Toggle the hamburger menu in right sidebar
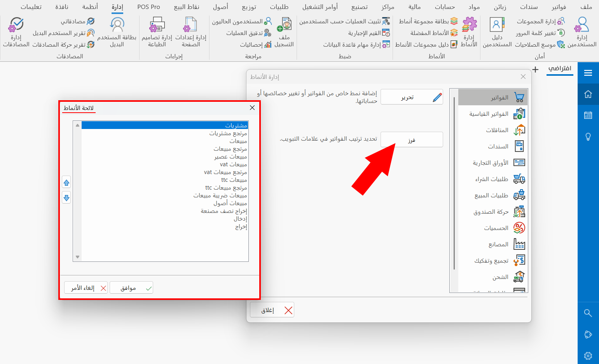599x364 pixels. click(x=588, y=73)
